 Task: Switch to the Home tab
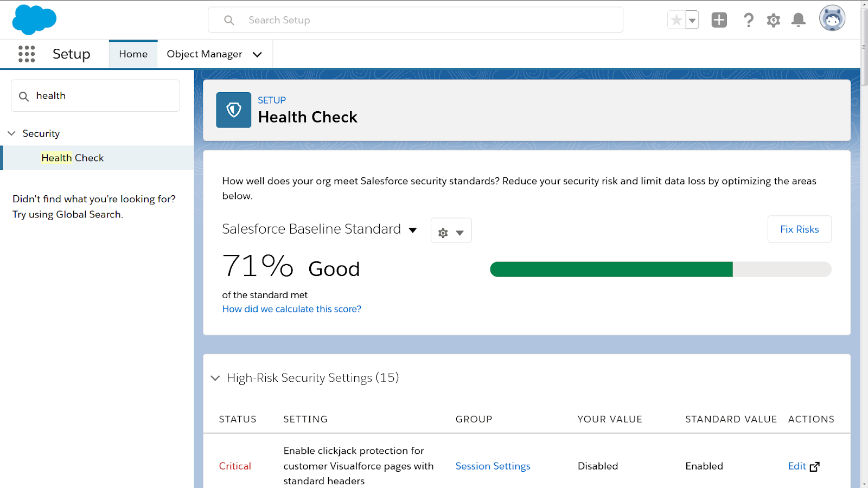(133, 54)
